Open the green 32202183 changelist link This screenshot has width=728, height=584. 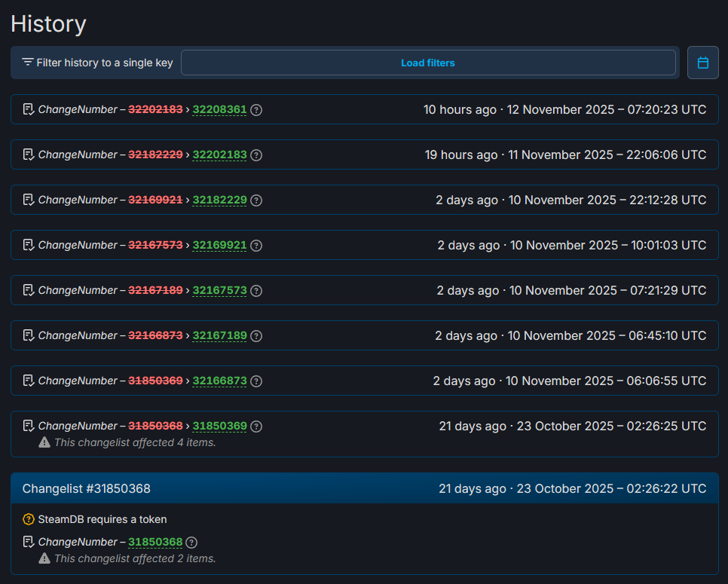[x=219, y=155]
